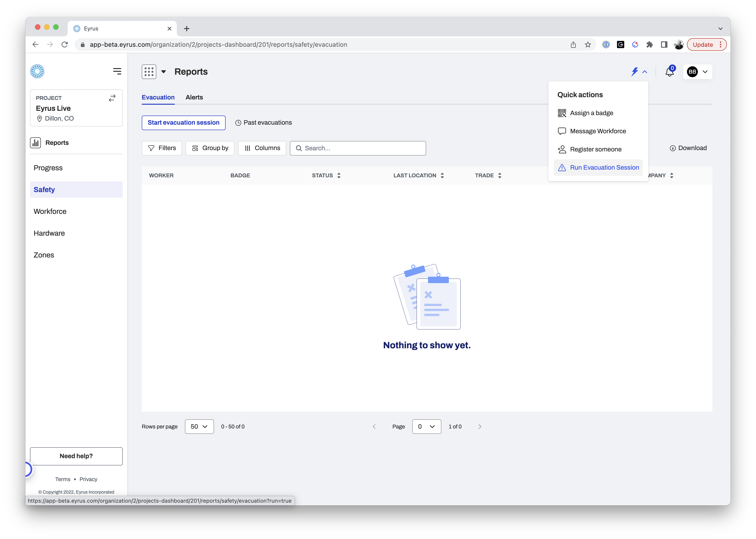Share this page via the share icon
Image resolution: width=756 pixels, height=539 pixels.
pos(573,45)
